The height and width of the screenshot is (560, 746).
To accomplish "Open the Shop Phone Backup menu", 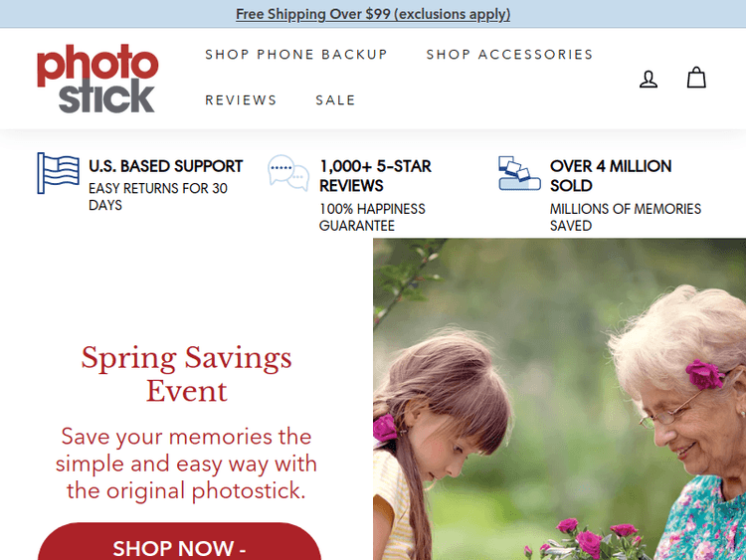I will pyautogui.click(x=296, y=55).
